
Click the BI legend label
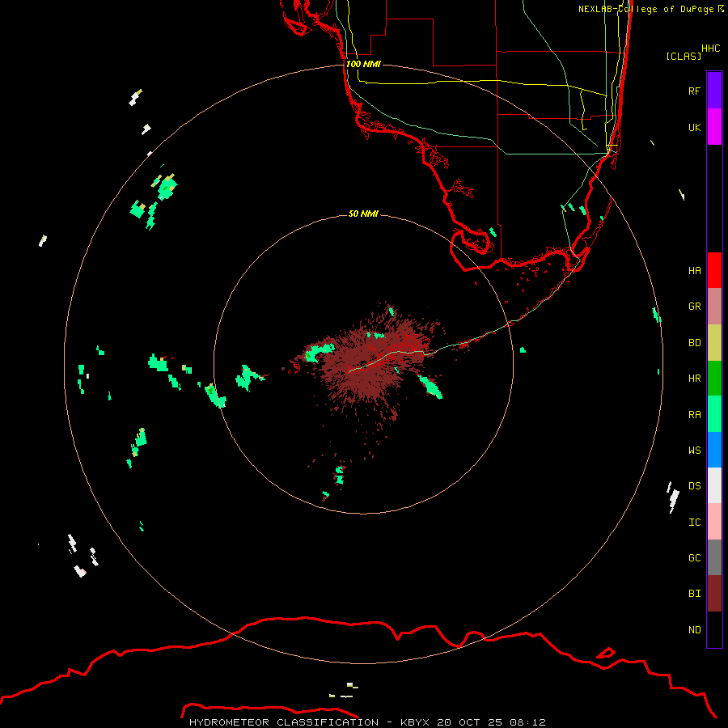pos(694,594)
